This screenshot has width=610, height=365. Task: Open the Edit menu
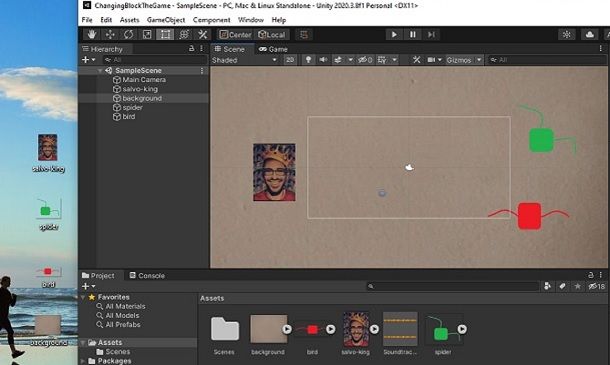coord(106,20)
